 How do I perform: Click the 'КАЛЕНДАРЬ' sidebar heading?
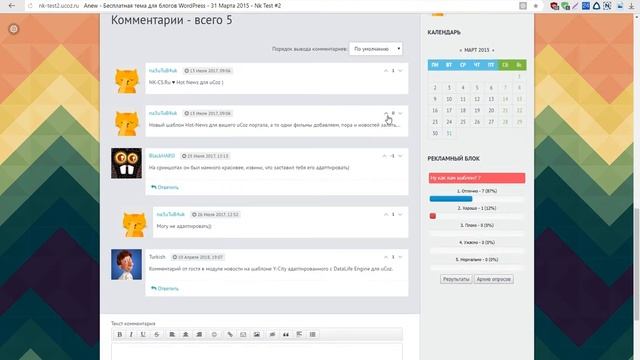pyautogui.click(x=444, y=32)
